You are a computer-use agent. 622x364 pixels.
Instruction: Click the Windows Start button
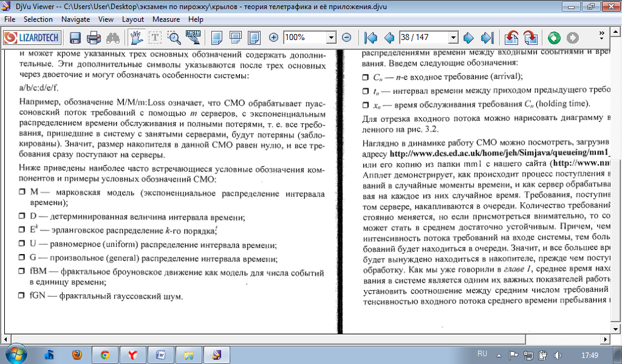click(15, 354)
